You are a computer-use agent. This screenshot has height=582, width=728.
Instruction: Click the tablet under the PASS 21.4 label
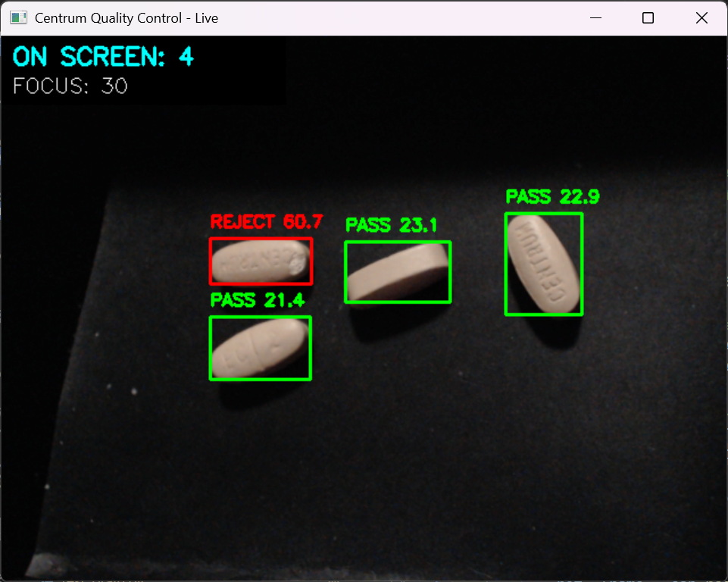(261, 348)
